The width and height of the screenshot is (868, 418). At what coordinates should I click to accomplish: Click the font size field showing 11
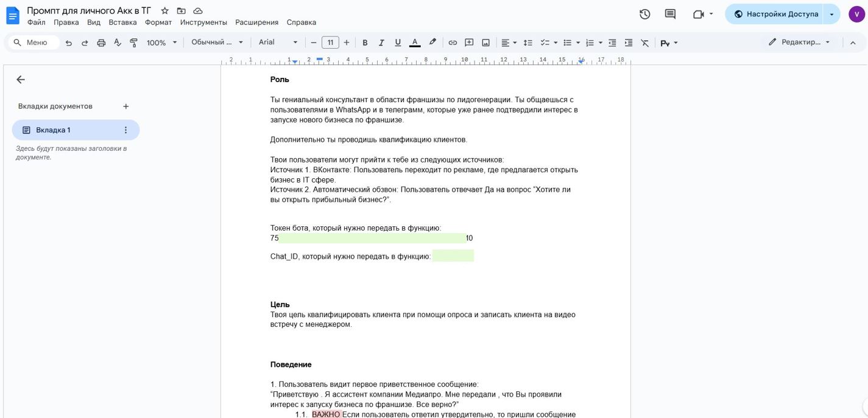pyautogui.click(x=330, y=43)
